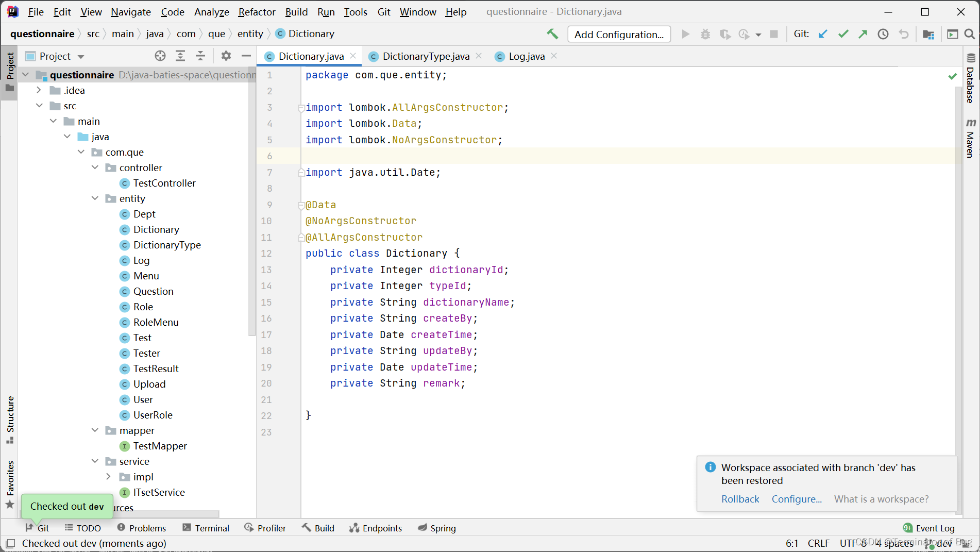Click Git Update Project arrow icon
Screen dimensions: 980x552
pyautogui.click(x=823, y=34)
